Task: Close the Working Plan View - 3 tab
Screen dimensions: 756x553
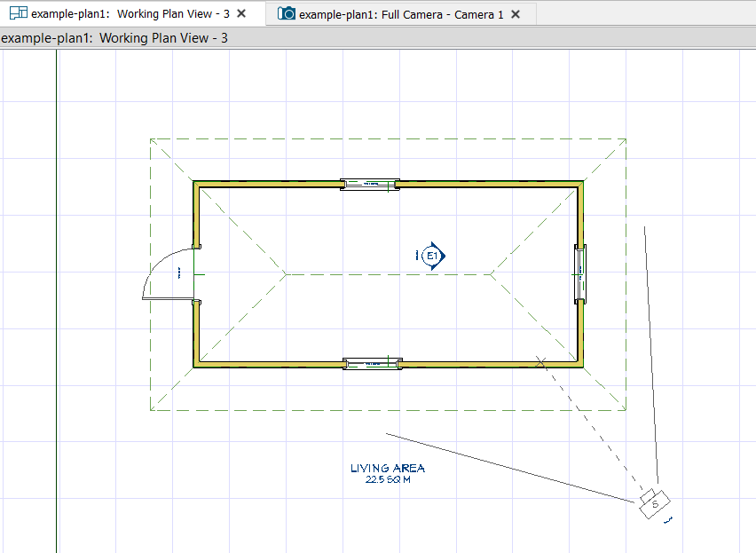Action: [x=241, y=13]
